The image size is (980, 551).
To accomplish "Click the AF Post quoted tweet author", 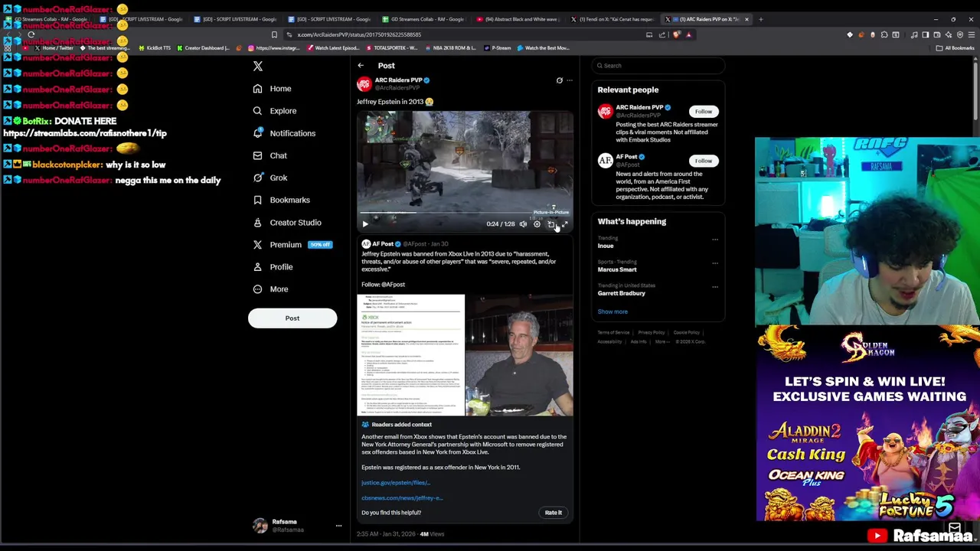I will [383, 244].
